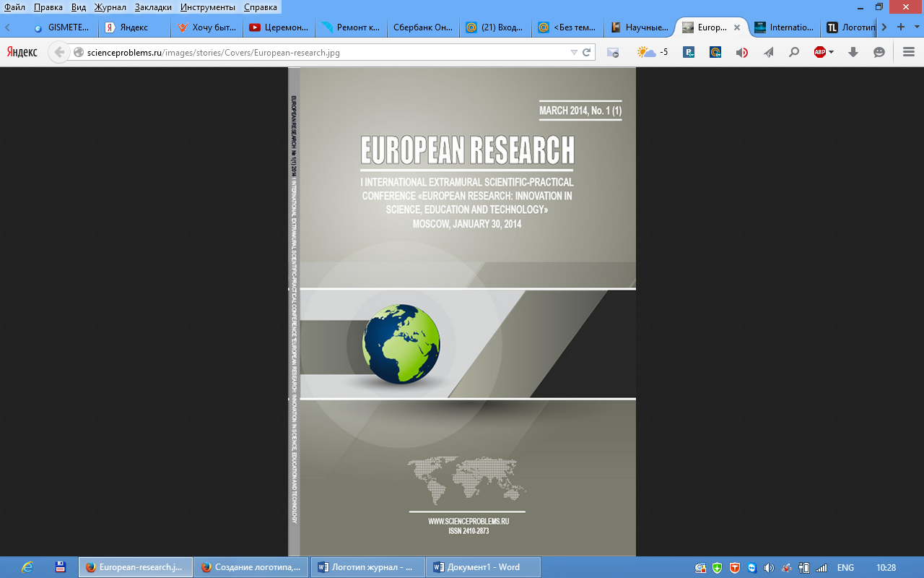The width and height of the screenshot is (924, 578).
Task: Switch to the YouTube Церемон... tab
Action: pyautogui.click(x=278, y=27)
